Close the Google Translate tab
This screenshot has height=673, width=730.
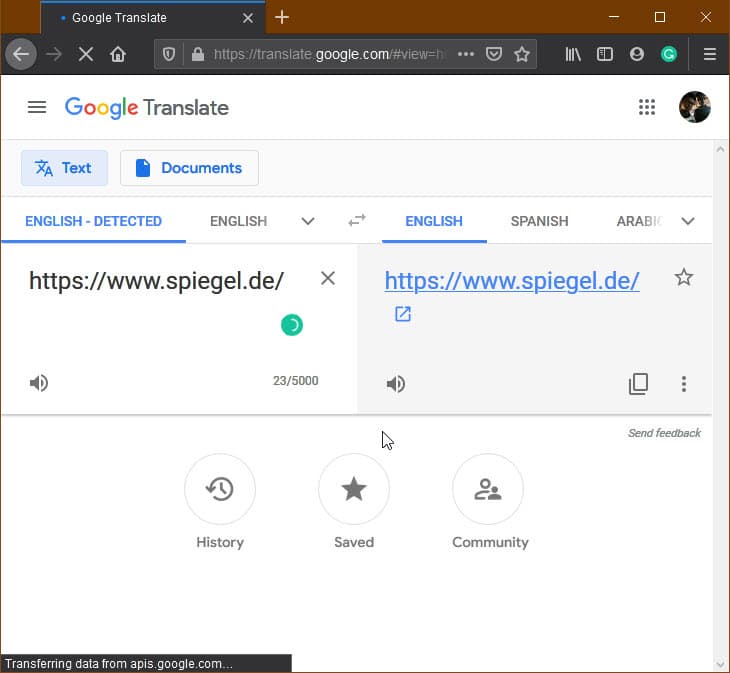[248, 18]
